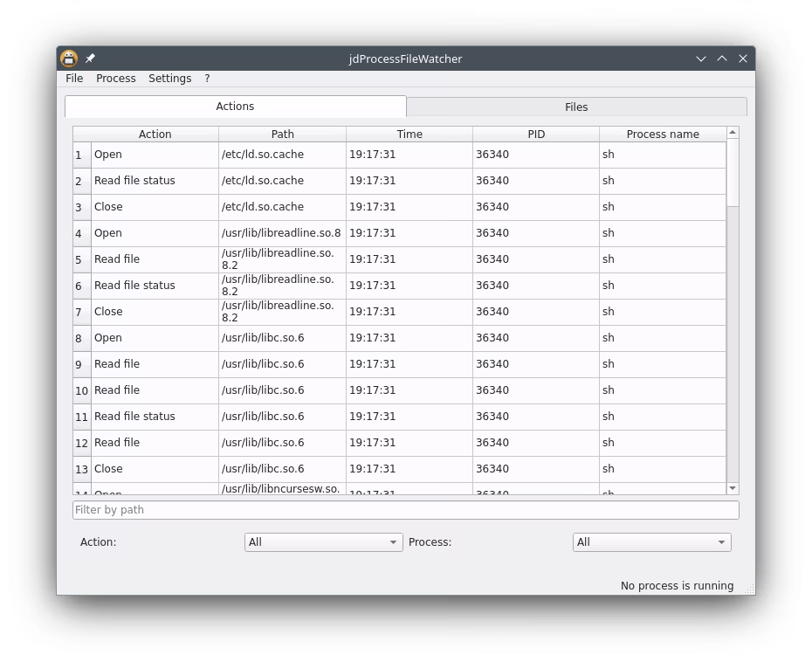Sort by the Process name column header

pos(663,134)
